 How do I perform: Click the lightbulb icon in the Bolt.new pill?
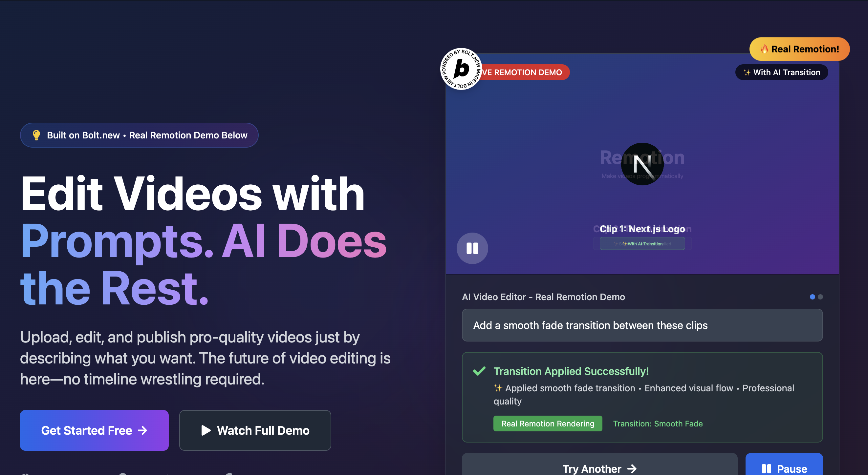click(x=36, y=135)
